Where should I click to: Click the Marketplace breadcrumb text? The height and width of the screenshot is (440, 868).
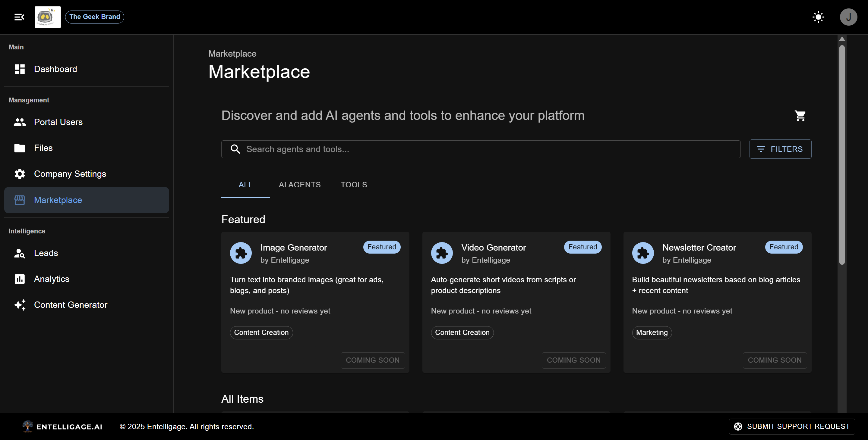pos(232,54)
